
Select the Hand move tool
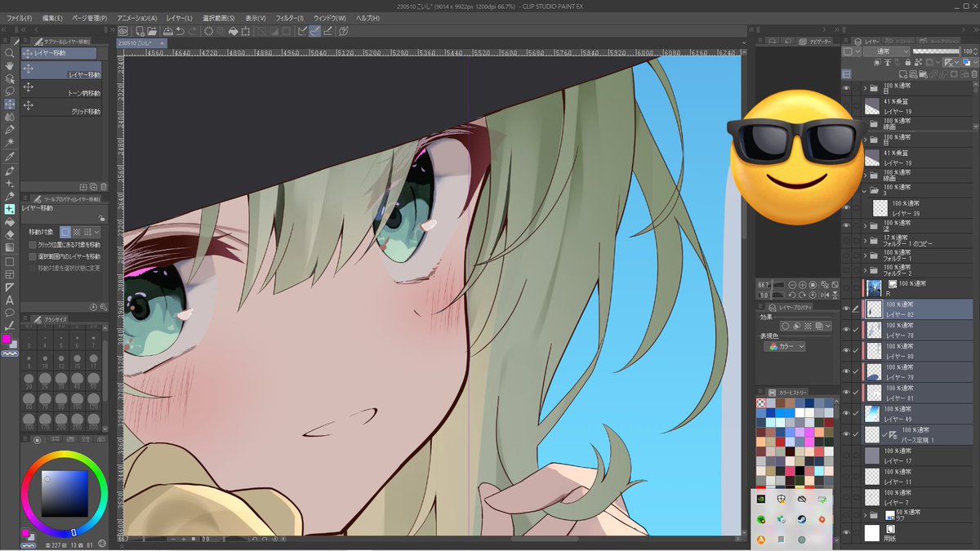(9, 66)
